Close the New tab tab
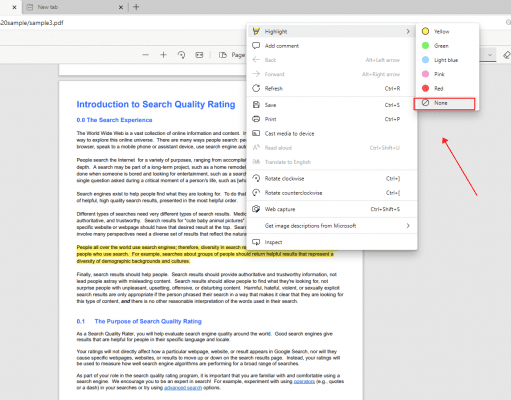Image resolution: width=511 pixels, height=400 pixels. 121,7
